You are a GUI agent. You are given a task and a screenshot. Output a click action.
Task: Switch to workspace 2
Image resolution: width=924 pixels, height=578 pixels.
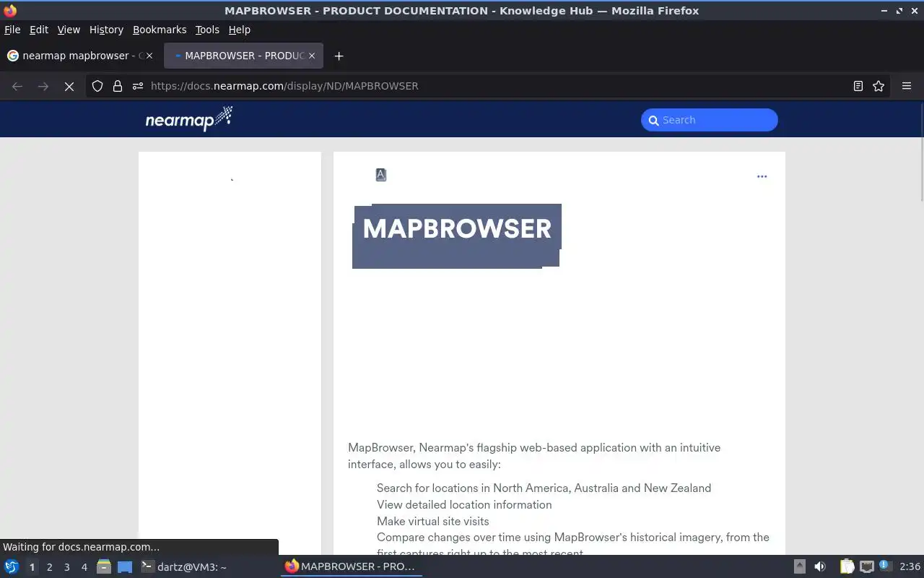pyautogui.click(x=49, y=567)
